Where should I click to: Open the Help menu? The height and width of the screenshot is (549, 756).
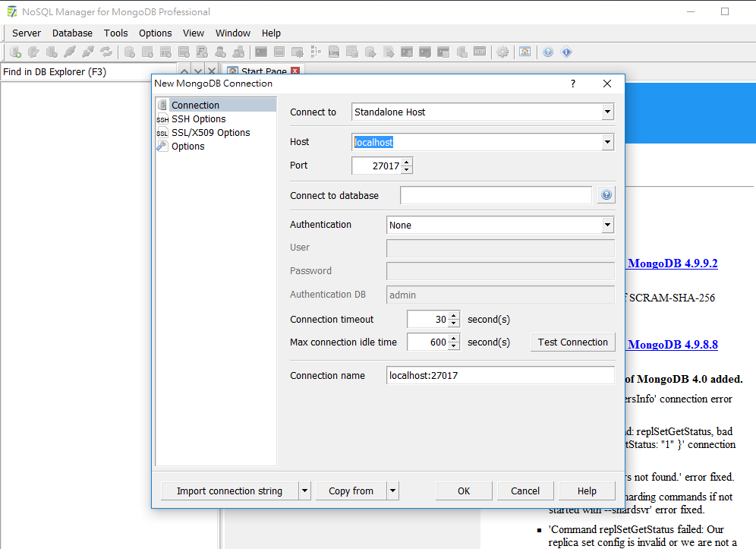click(271, 33)
